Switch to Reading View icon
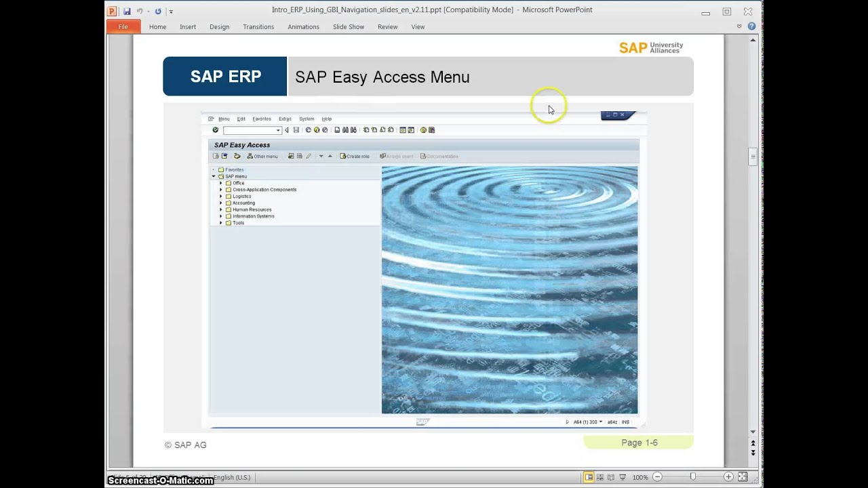 611,477
